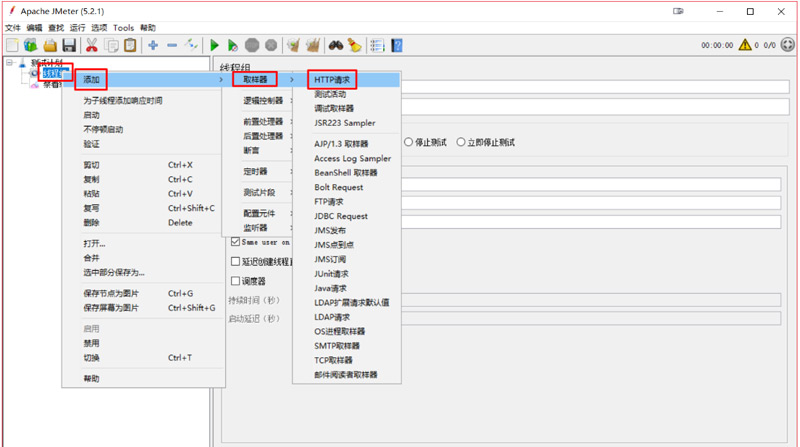Choose BeanShell 取样器
The height and width of the screenshot is (447, 800).
point(345,172)
